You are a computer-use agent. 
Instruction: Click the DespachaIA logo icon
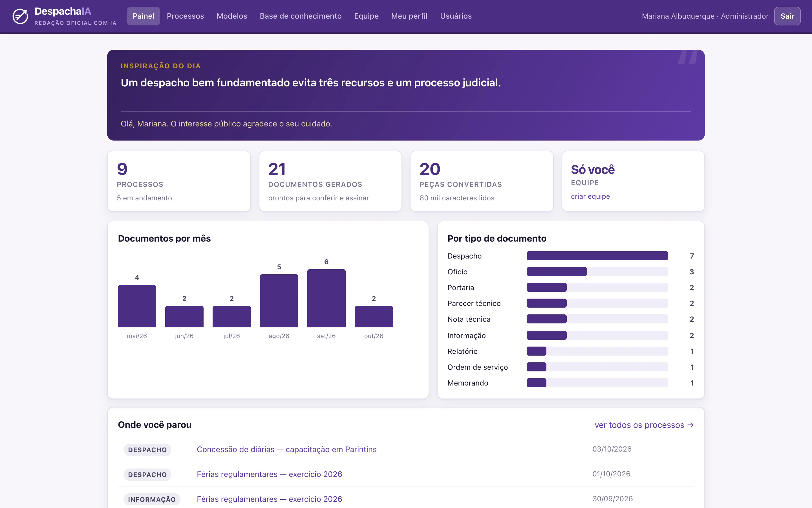(x=20, y=16)
